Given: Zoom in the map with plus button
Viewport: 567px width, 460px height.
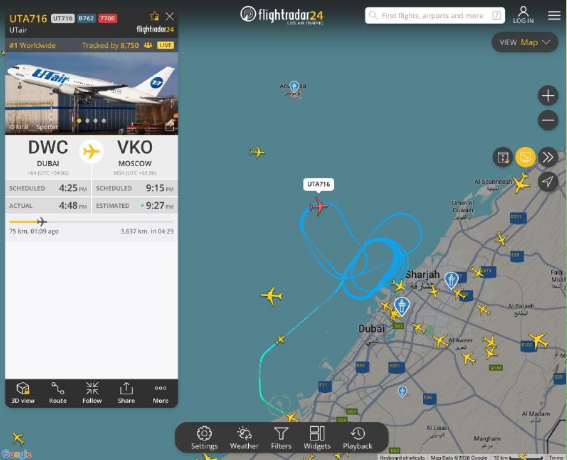Looking at the screenshot, I should click(x=548, y=96).
